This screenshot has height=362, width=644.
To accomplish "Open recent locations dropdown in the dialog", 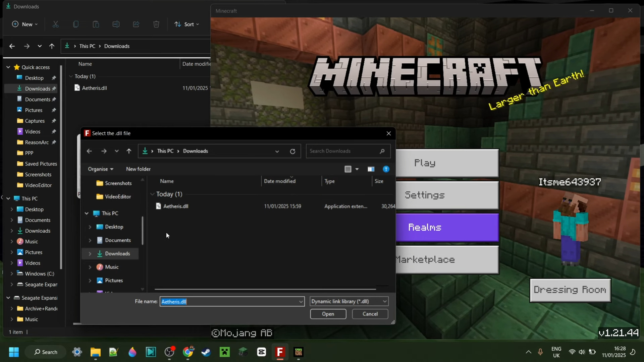I will point(116,151).
